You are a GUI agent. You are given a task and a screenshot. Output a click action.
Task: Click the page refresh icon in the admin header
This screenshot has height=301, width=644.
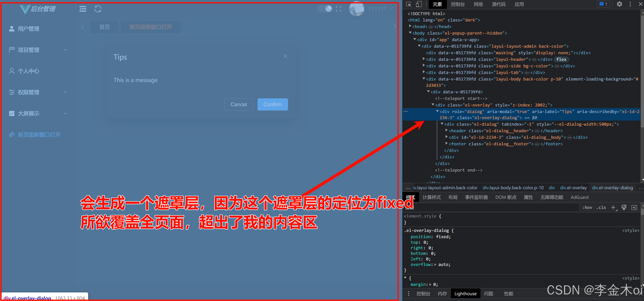tap(98, 9)
